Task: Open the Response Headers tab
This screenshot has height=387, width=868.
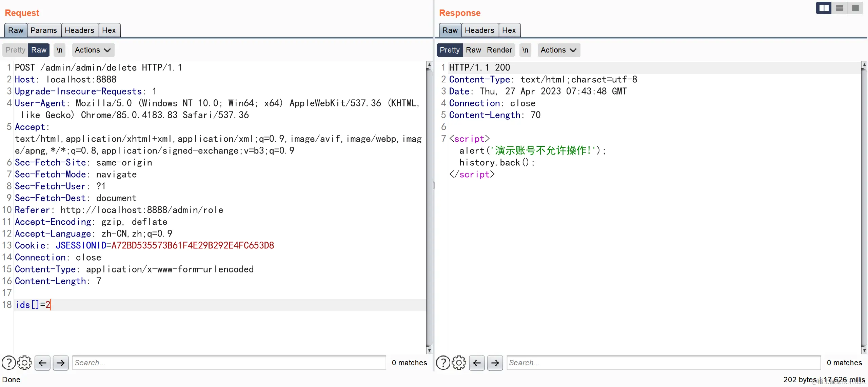Action: click(479, 30)
